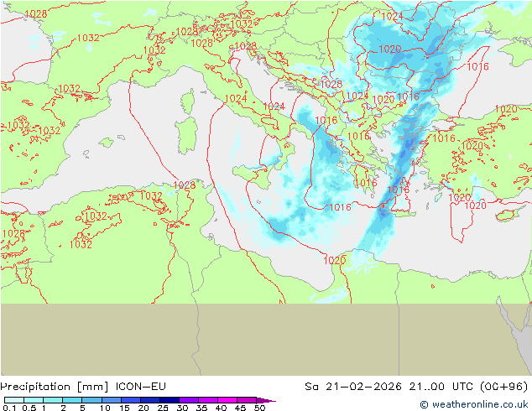
Task: Click the legend tick label '50'
Action: pyautogui.click(x=259, y=408)
